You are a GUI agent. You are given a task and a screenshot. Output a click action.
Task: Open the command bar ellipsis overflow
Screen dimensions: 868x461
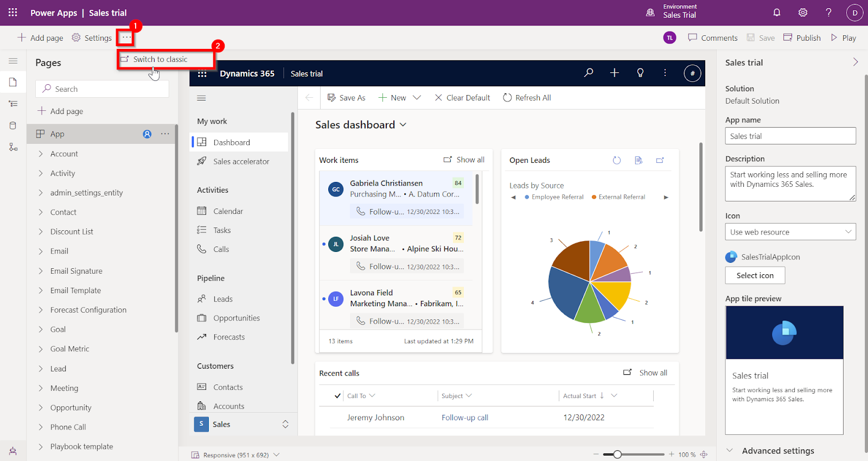click(126, 37)
